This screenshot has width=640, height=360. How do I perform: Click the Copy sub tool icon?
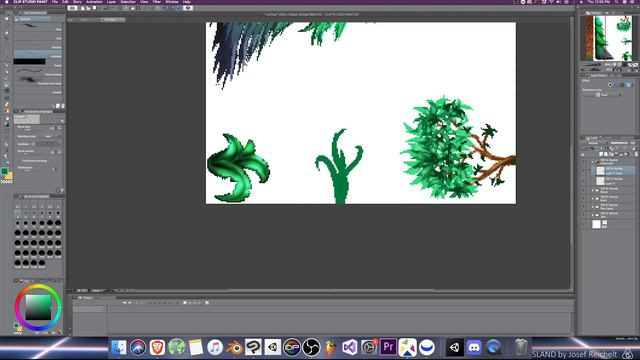pyautogui.click(x=58, y=106)
